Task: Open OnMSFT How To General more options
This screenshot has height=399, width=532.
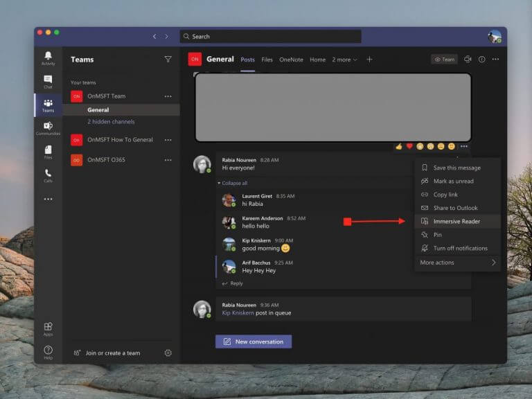Action: (168, 140)
